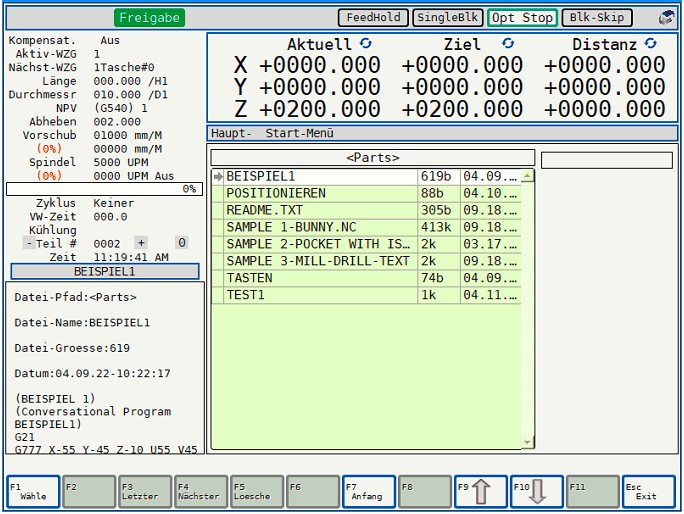Screen dimensions: 684x514
Task: Click the NPV (G540) 1 value
Action: 121,108
